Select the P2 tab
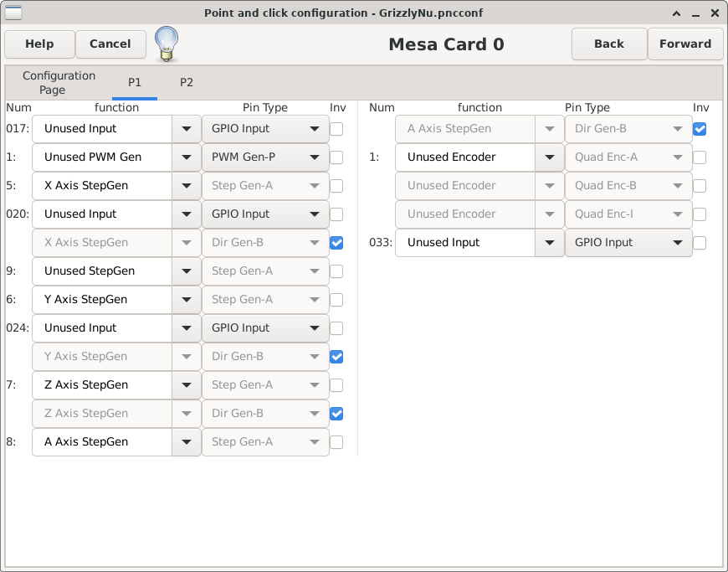Screen dimensions: 728x572 [x=187, y=83]
